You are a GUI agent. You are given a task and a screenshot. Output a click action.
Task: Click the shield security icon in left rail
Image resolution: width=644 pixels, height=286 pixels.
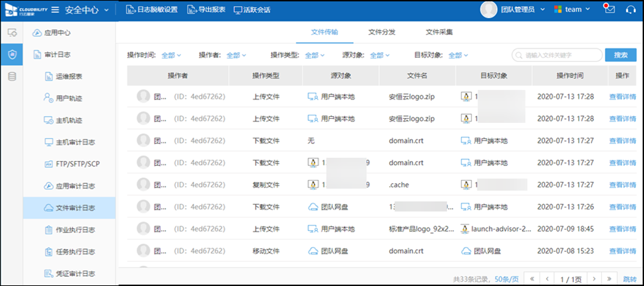11,54
